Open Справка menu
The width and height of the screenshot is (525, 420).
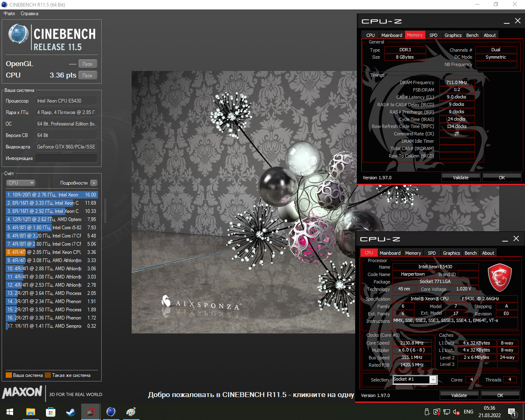(x=30, y=14)
